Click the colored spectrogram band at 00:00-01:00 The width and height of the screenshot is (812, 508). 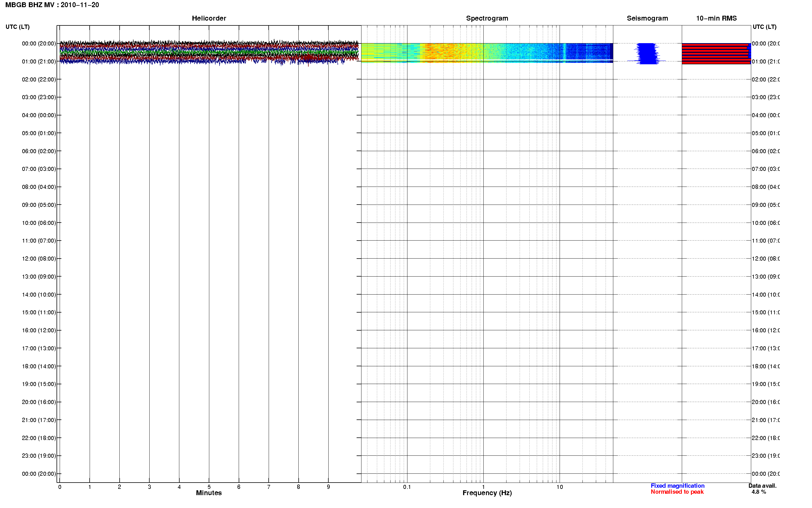click(487, 53)
